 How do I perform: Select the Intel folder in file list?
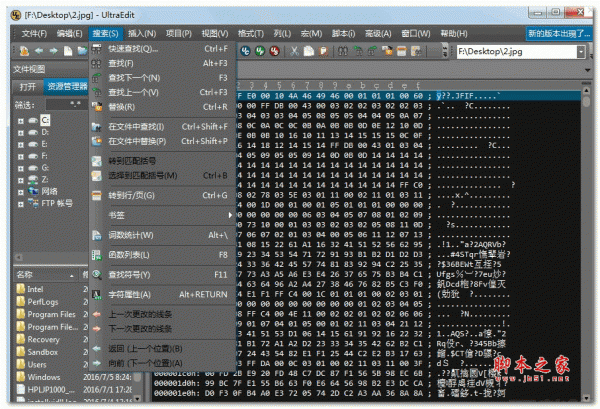point(35,289)
